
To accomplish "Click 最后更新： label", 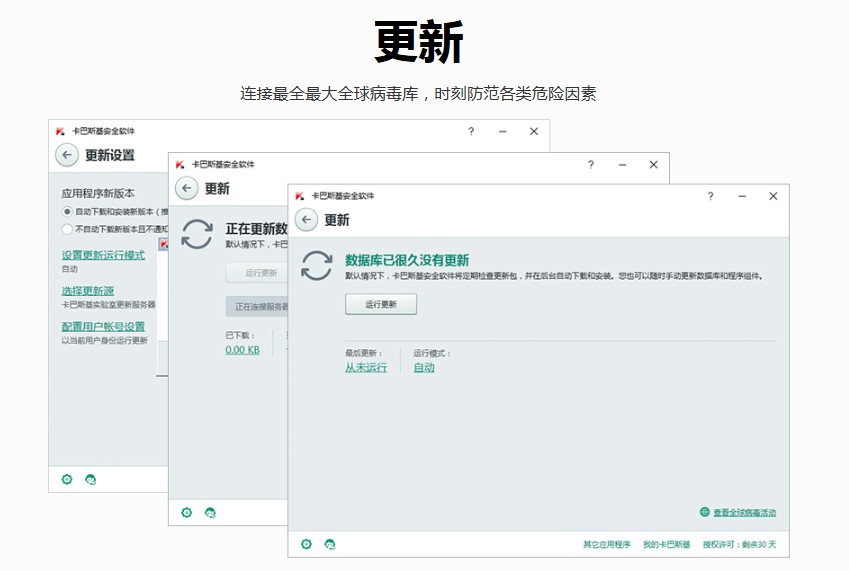I will coord(364,353).
